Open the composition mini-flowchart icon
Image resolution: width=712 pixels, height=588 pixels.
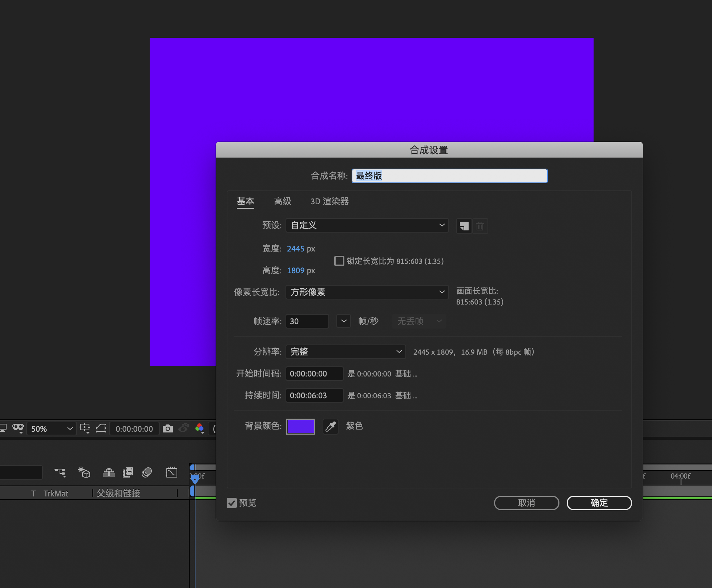coord(60,472)
